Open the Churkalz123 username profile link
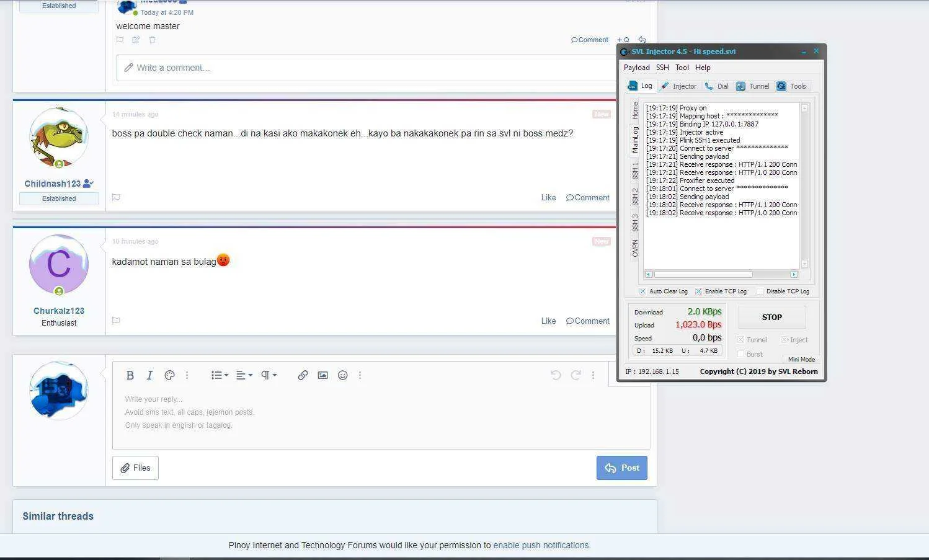Image resolution: width=929 pixels, height=560 pixels. point(59,311)
